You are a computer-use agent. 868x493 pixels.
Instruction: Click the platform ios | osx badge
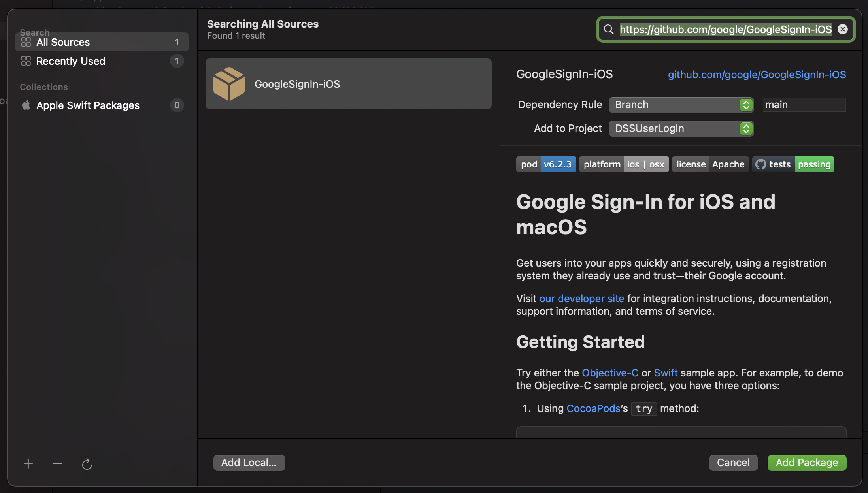click(624, 164)
